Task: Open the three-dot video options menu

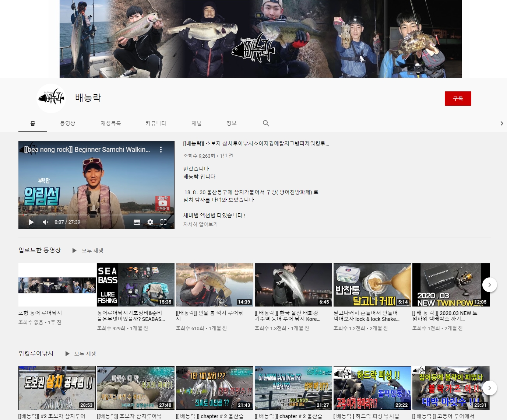Action: (161, 150)
